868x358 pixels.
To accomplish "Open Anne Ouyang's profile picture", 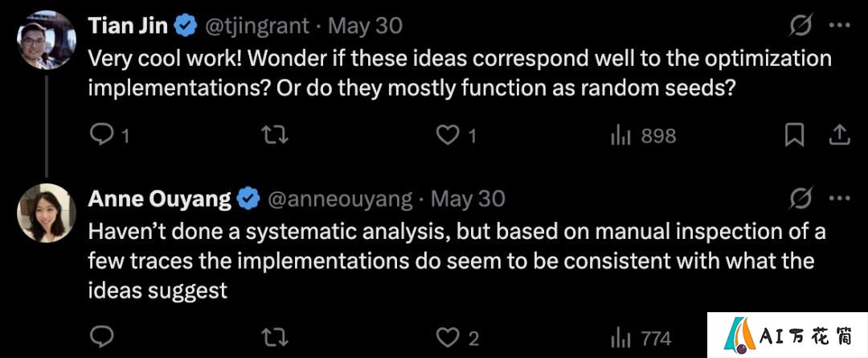I will (47, 213).
